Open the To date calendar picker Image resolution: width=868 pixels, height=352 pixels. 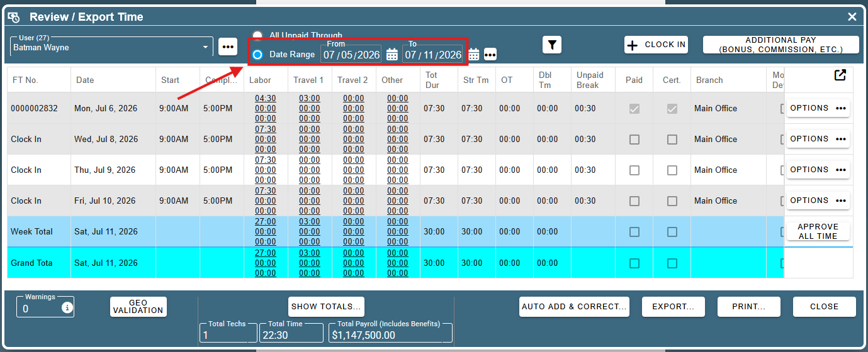tap(474, 55)
